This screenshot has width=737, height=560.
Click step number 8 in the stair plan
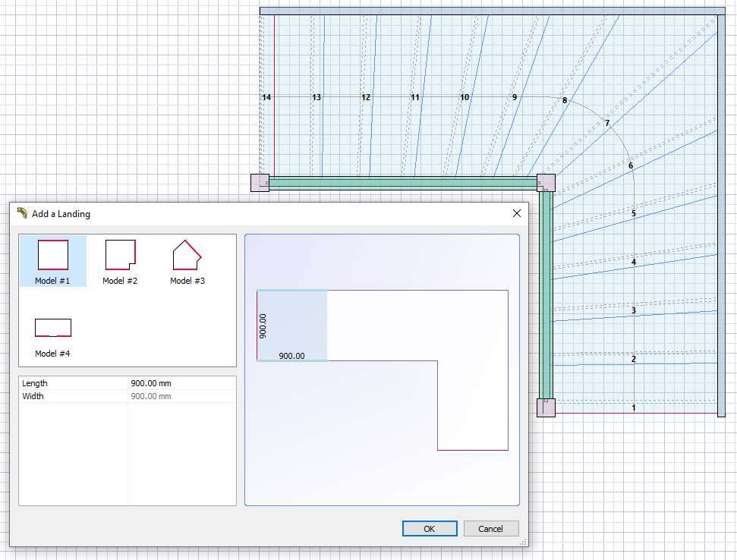pyautogui.click(x=565, y=100)
